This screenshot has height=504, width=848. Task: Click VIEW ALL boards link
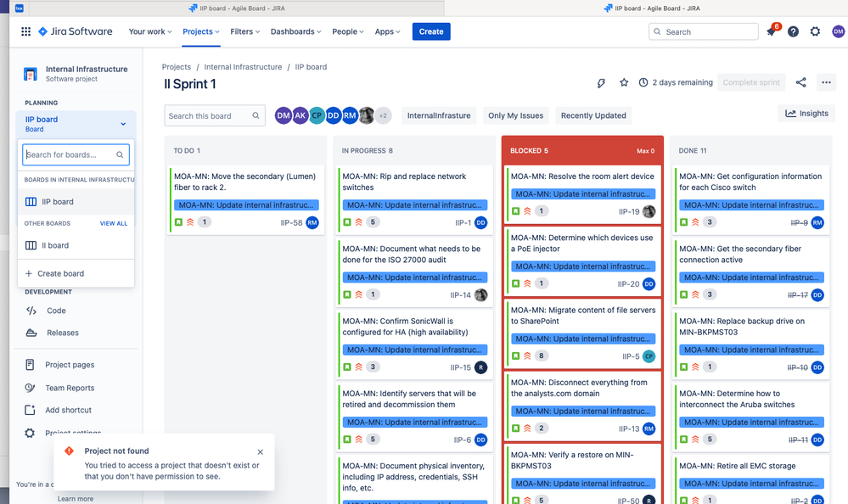114,223
